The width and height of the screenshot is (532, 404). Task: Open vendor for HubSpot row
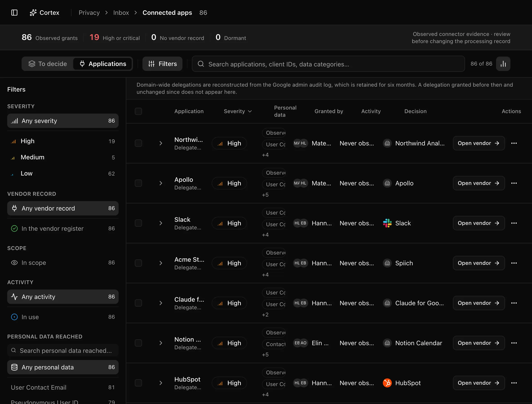pos(479,383)
